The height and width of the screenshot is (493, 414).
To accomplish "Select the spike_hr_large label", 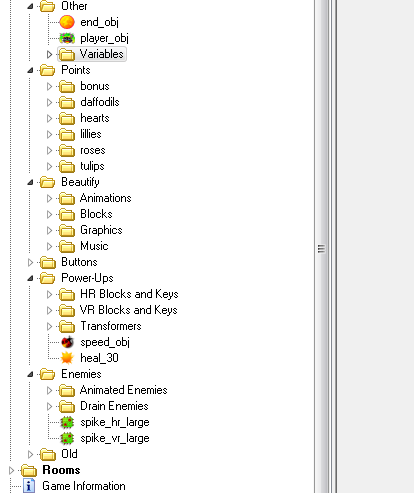I will 115,422.
